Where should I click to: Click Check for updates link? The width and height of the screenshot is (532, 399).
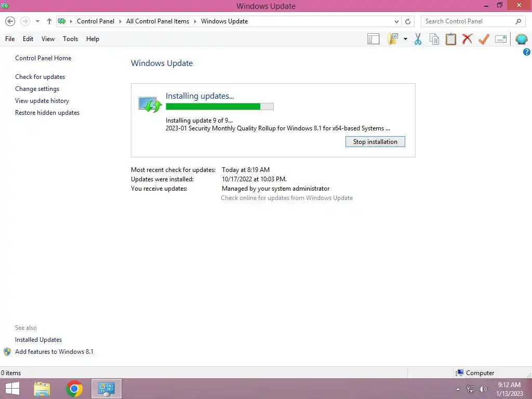click(40, 77)
